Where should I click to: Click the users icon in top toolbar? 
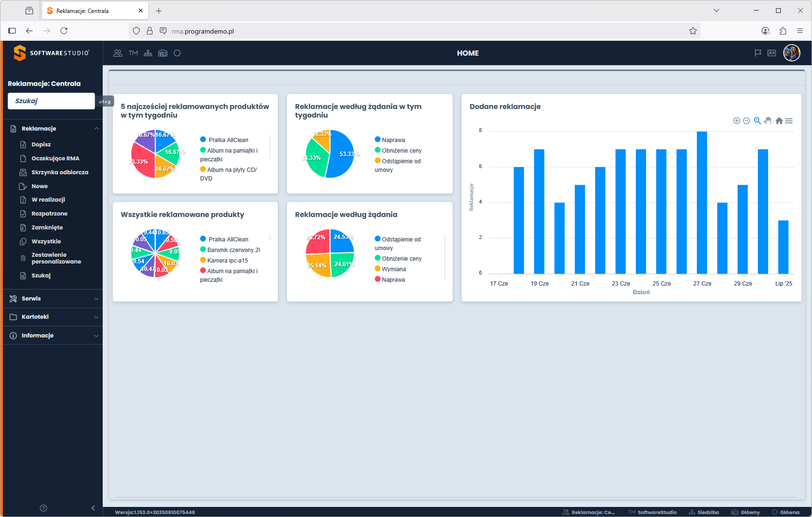coord(118,53)
